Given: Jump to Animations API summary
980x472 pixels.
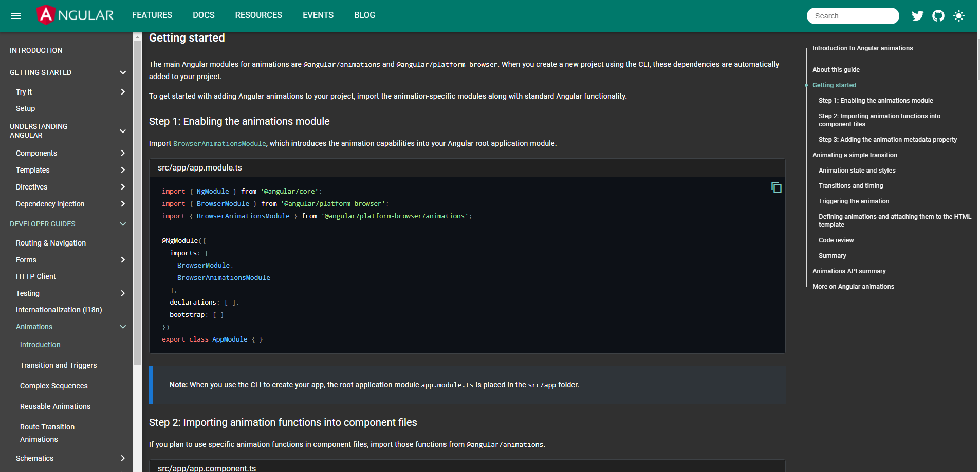Looking at the screenshot, I should click(x=849, y=271).
